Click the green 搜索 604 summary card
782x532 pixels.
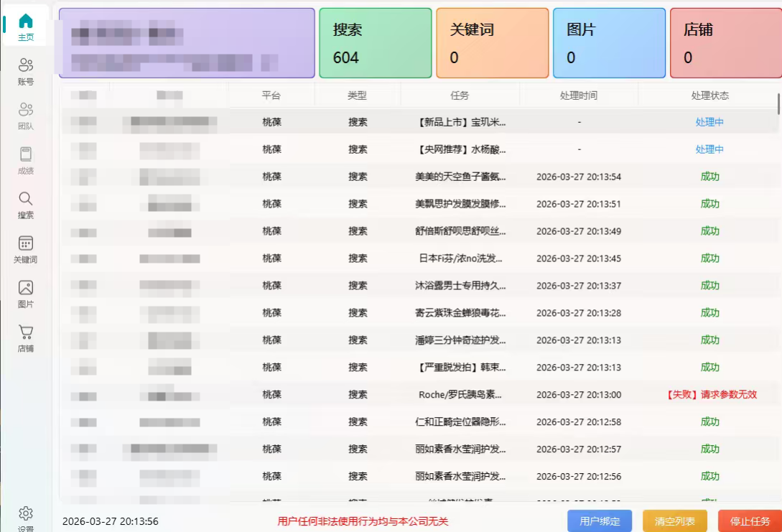[375, 42]
